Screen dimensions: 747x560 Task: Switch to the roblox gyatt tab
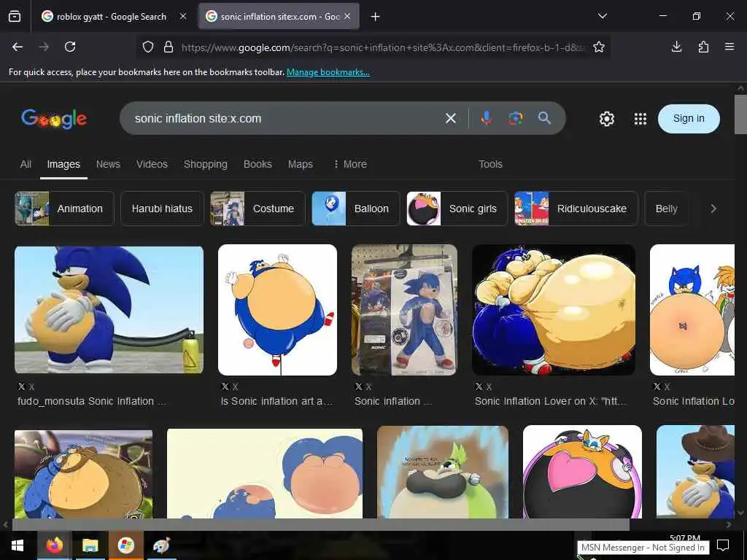click(x=112, y=17)
